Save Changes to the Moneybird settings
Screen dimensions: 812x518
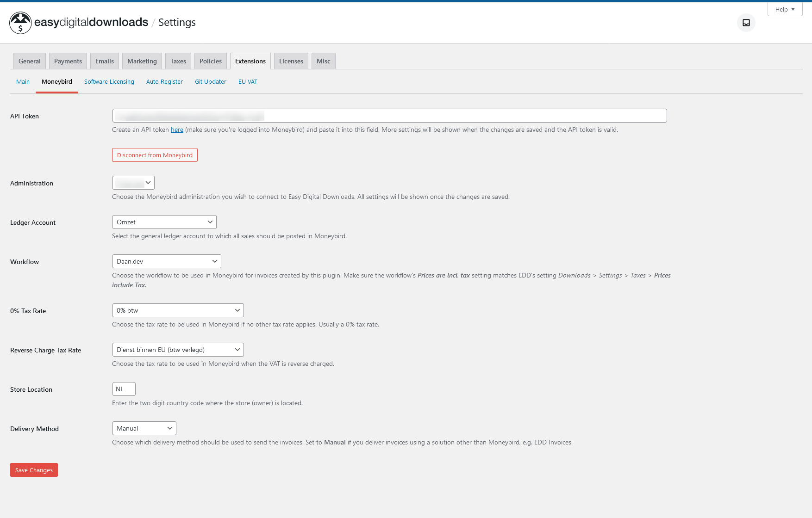point(34,469)
